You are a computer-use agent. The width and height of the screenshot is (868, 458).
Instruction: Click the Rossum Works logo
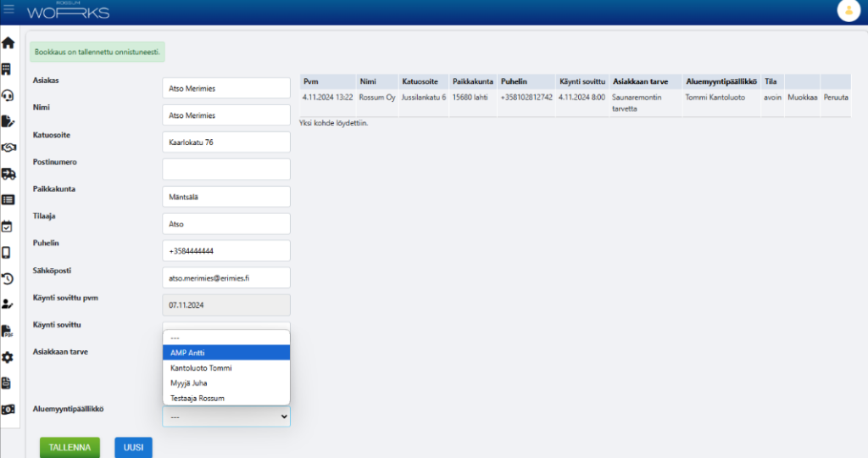68,10
